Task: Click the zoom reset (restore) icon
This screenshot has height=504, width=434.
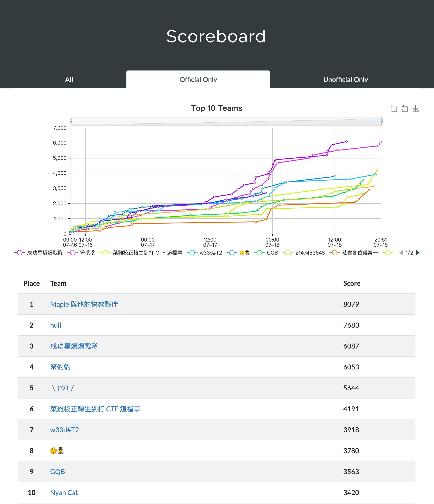Action: (x=405, y=109)
